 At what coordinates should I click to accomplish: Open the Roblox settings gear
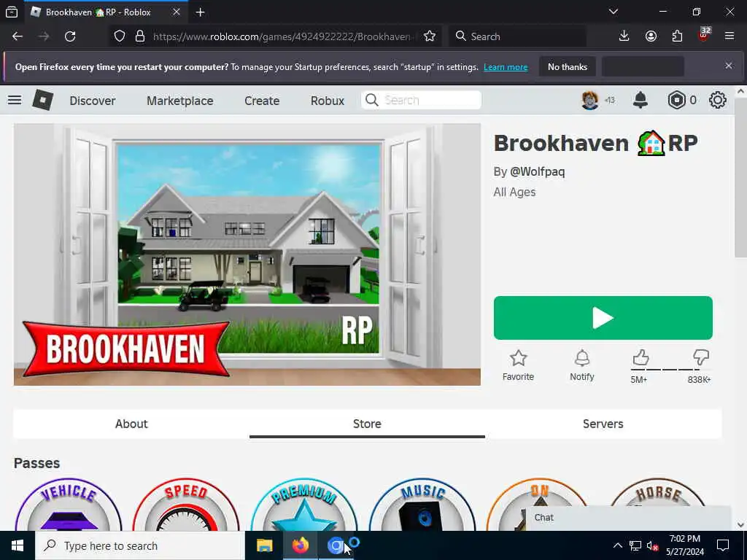(718, 100)
